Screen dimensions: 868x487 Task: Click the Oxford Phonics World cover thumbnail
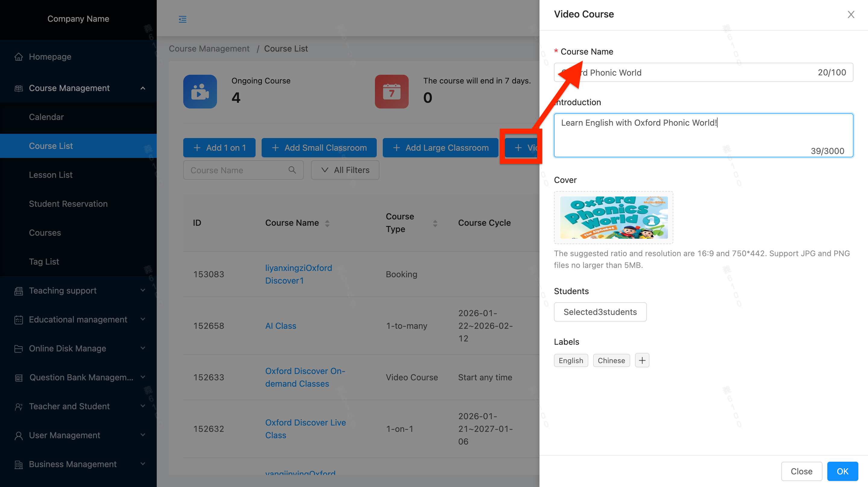coord(613,217)
